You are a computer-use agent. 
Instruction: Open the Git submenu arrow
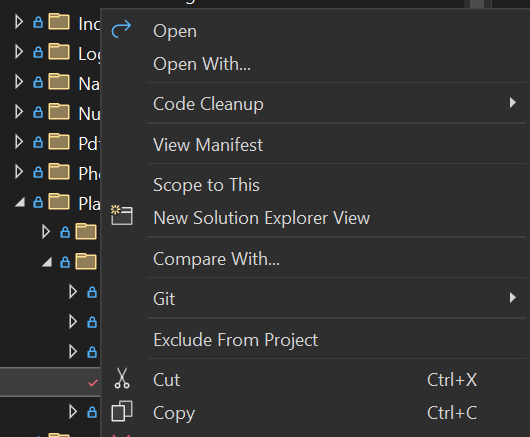tap(512, 298)
